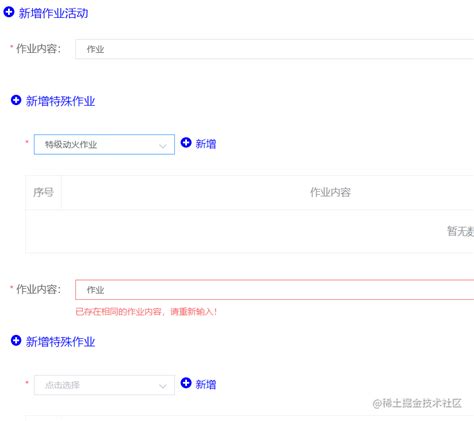Image resolution: width=474 pixels, height=421 pixels.
Task: Click the 新增 text beside the 点击选择 dropdown
Action: click(x=206, y=384)
